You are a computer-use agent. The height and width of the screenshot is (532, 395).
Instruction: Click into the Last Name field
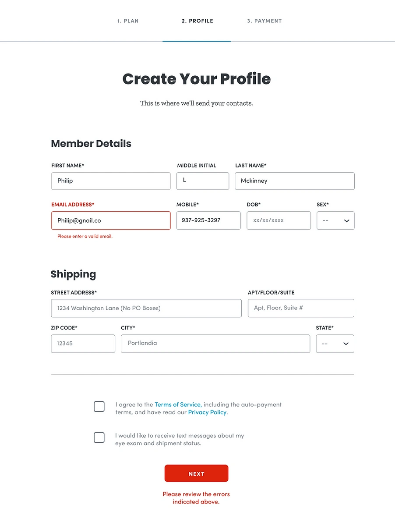point(295,181)
